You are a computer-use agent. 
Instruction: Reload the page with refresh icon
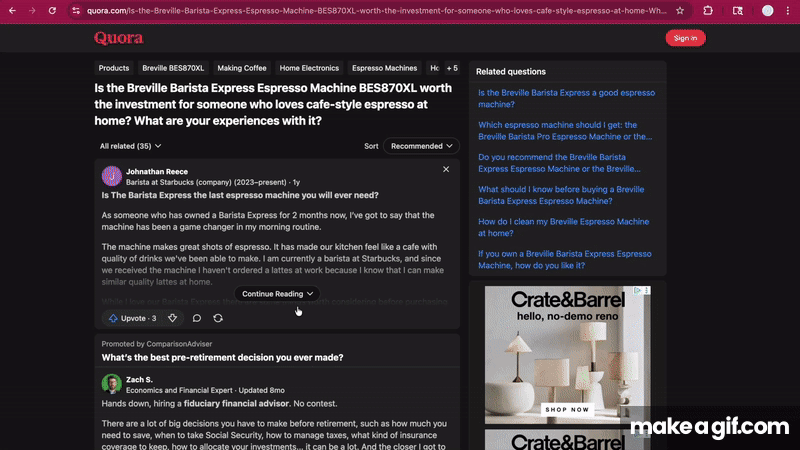pos(52,11)
